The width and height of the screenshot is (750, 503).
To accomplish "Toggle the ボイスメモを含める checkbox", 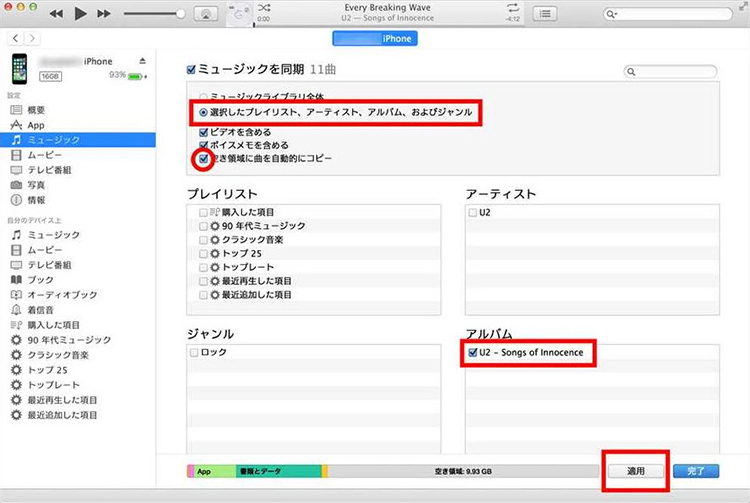I will (203, 145).
